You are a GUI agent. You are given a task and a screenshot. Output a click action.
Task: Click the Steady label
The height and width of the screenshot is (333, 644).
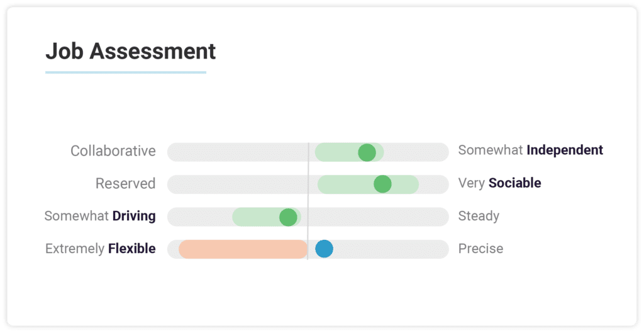[x=479, y=216]
